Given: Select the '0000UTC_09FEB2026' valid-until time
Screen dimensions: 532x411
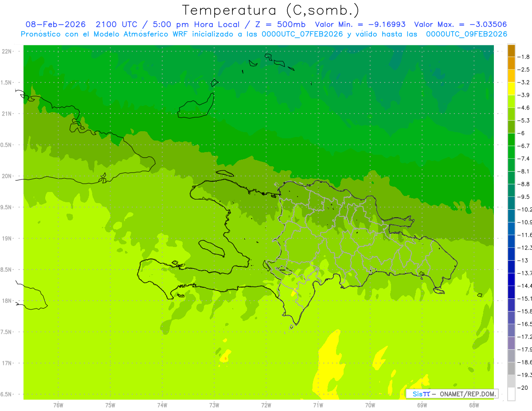Looking at the screenshot, I should coord(466,34).
